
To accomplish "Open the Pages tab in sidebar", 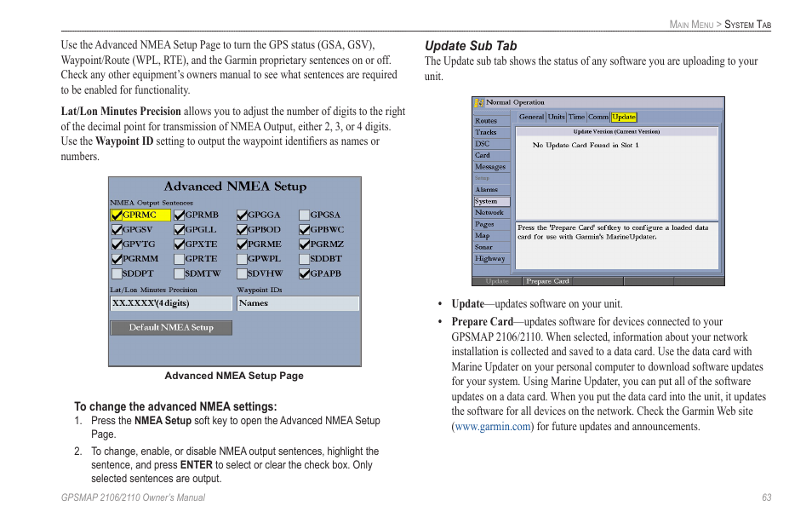I will pyautogui.click(x=491, y=224).
